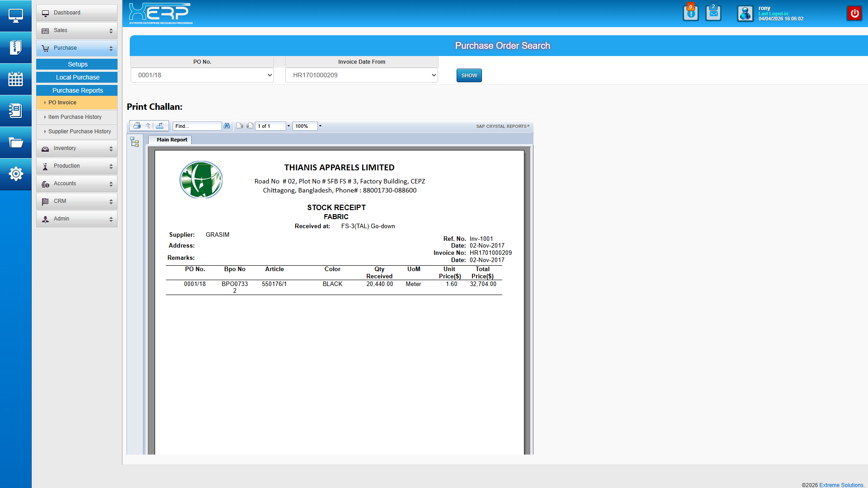
Task: Open the zoom 100% dropdown arrow
Action: 320,126
